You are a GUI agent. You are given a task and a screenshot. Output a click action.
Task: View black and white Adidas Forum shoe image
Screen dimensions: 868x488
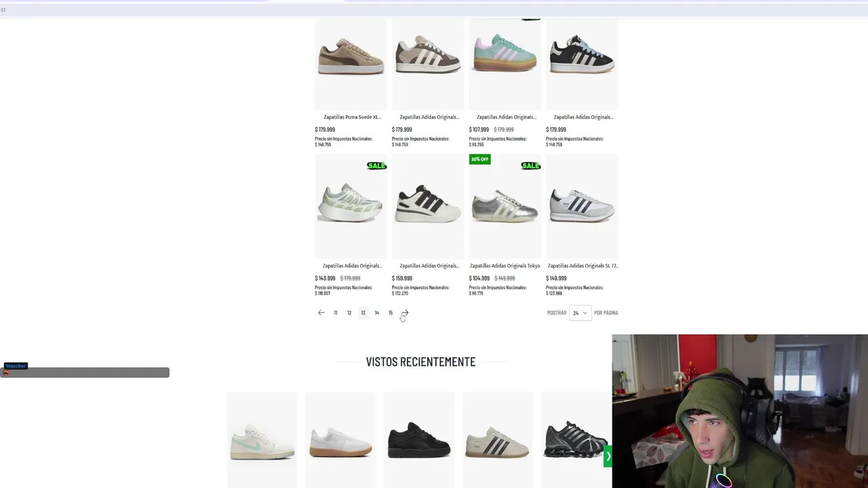point(428,203)
